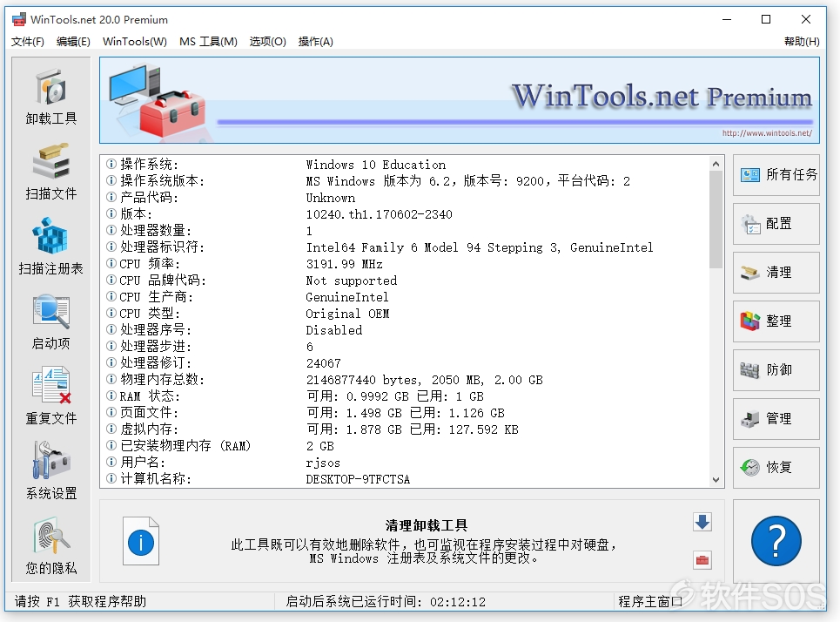Open the 卸载工具 uninstaller tool
This screenshot has height=622, width=840.
(x=50, y=97)
